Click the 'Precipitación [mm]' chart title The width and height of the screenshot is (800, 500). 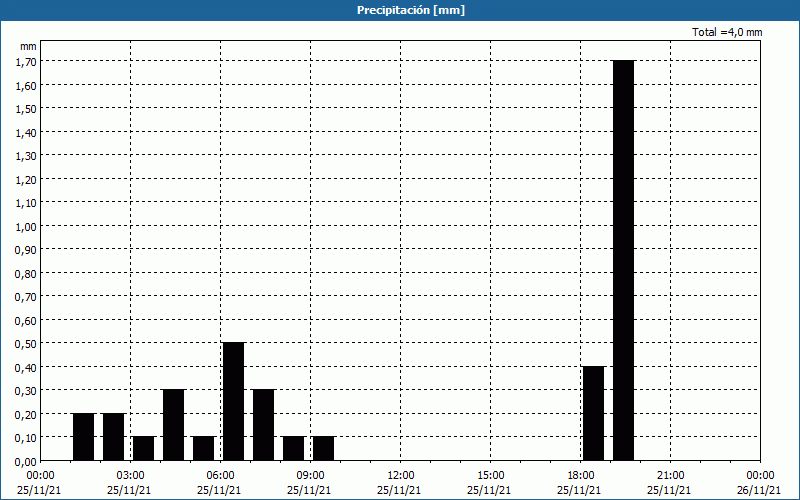pos(411,10)
